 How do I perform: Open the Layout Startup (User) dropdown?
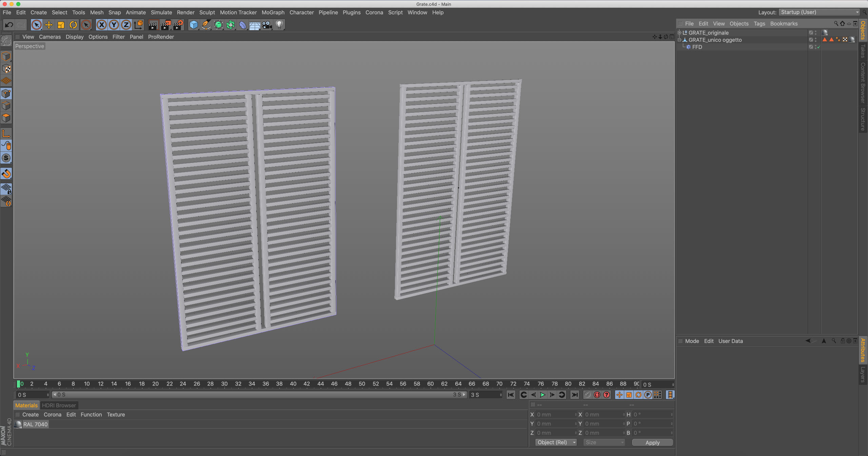coord(819,12)
